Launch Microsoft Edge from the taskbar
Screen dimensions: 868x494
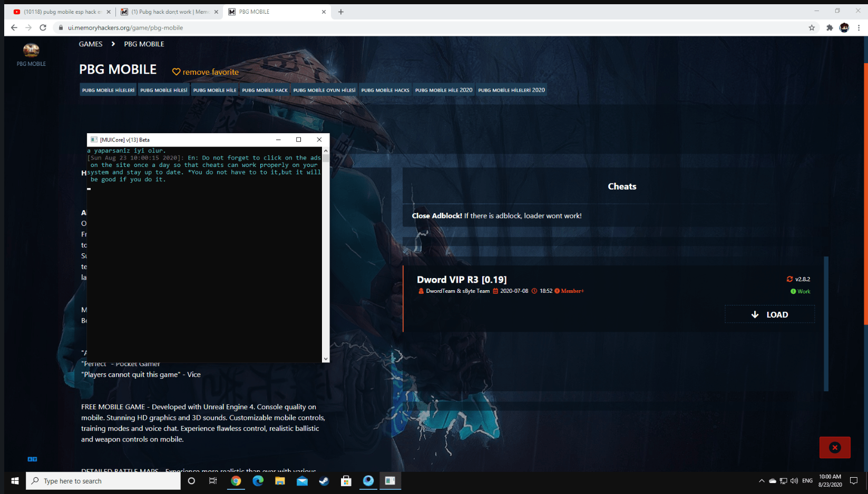tap(258, 481)
